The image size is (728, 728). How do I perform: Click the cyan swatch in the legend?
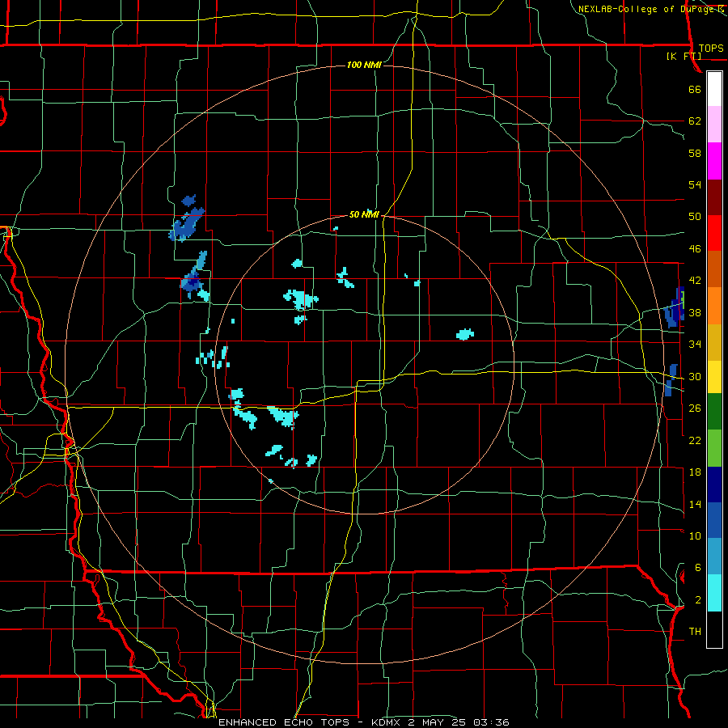pos(714,593)
